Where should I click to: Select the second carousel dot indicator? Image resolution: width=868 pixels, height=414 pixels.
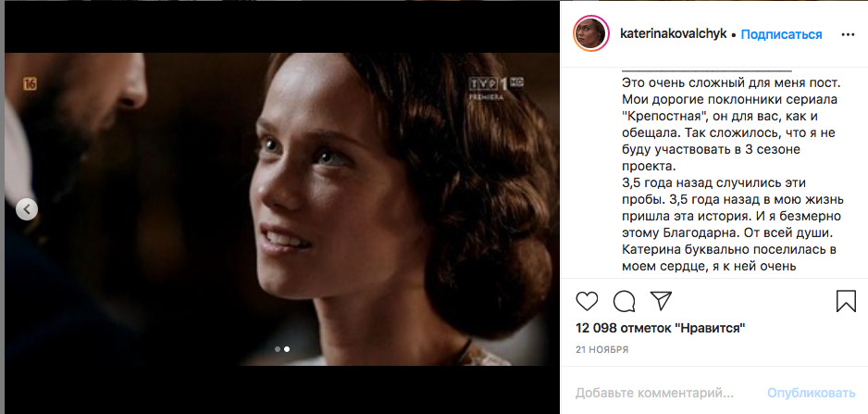pos(287,349)
